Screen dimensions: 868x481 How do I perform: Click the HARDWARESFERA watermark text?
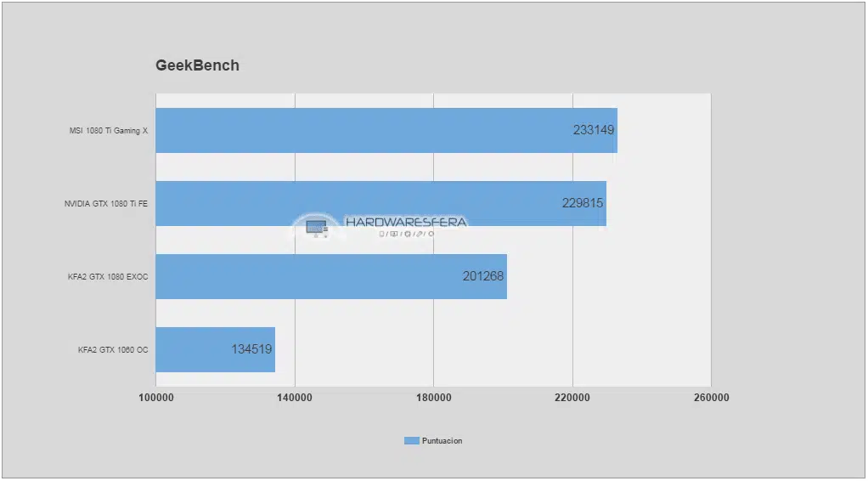[x=406, y=222]
